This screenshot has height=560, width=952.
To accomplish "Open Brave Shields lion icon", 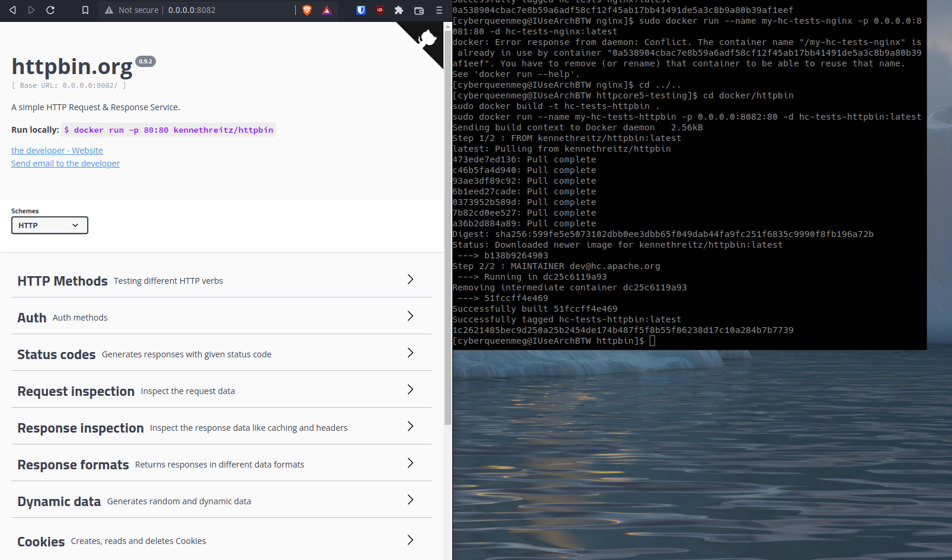I will (x=307, y=10).
